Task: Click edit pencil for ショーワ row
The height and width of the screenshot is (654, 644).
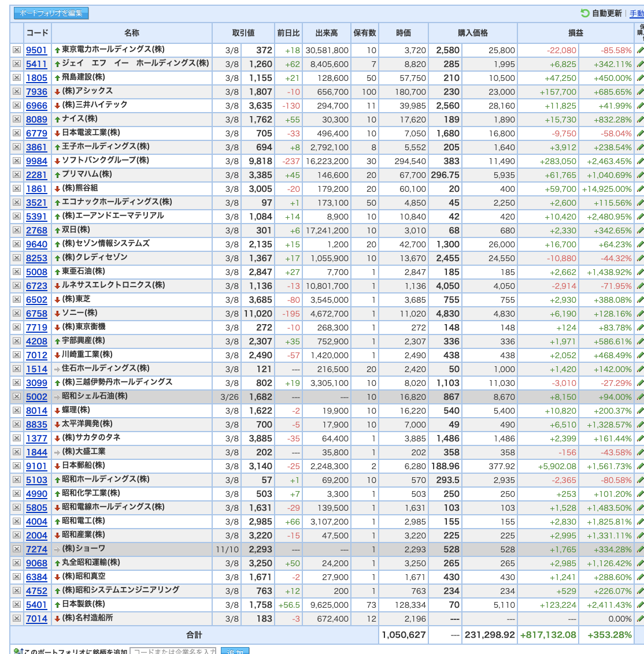Action: [640, 549]
